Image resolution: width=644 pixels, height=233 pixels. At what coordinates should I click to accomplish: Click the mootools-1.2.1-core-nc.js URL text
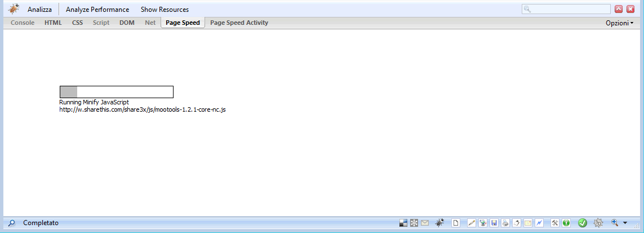[143, 109]
